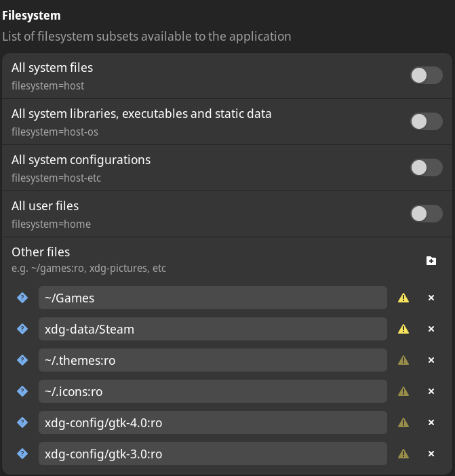Click the add folder icon for Other files

click(431, 260)
